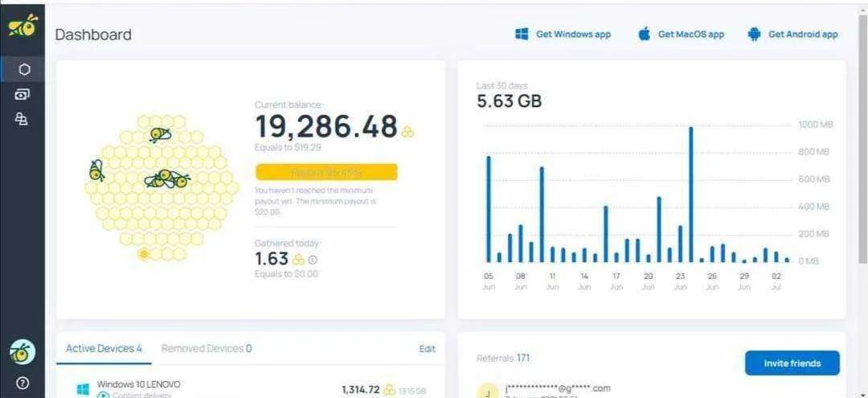Image resolution: width=868 pixels, height=398 pixels.
Task: Click the Android robot icon in header
Action: [x=754, y=35]
